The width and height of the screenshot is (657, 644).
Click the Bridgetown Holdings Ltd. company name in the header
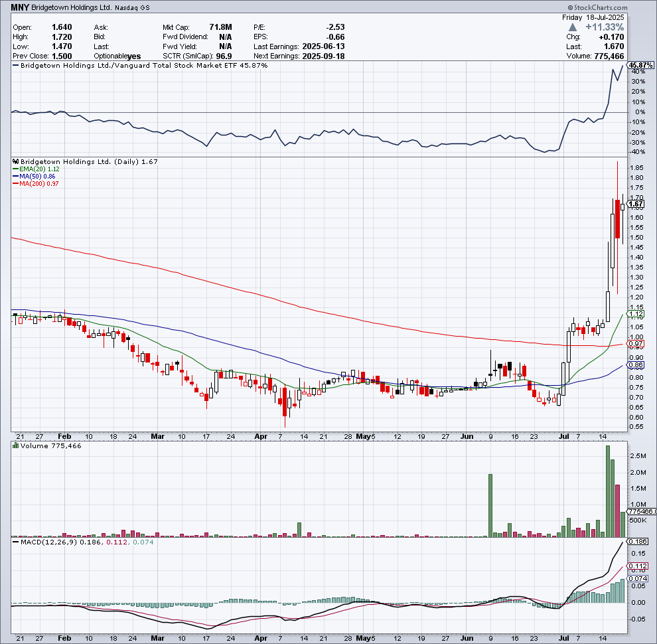(72, 7)
